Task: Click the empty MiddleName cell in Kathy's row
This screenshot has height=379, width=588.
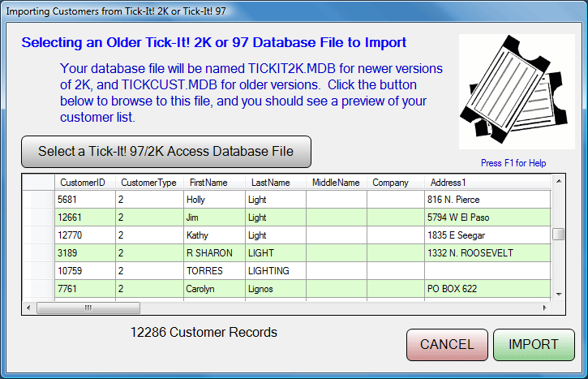Action: click(337, 235)
